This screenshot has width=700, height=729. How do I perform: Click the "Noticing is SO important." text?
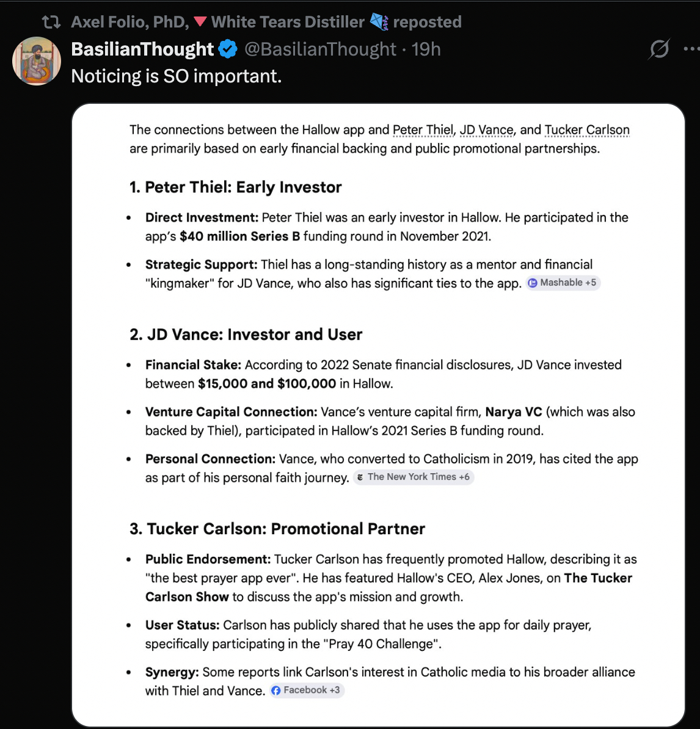point(177,76)
